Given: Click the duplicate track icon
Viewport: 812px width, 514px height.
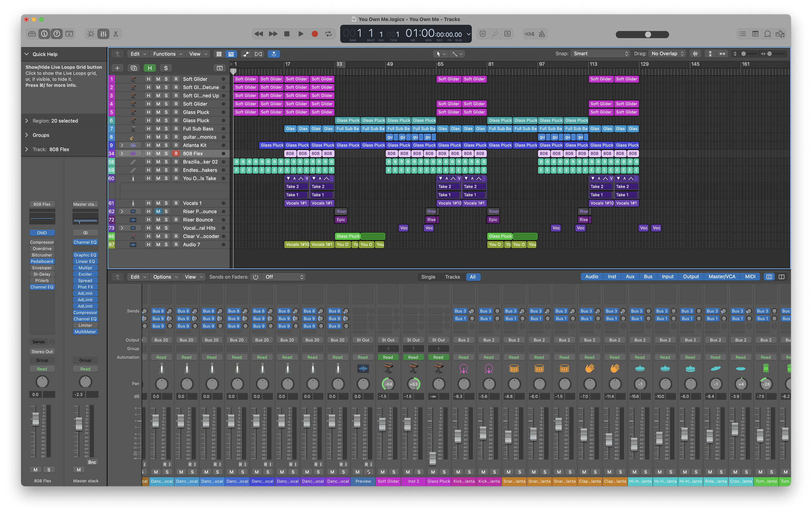Looking at the screenshot, I should tap(133, 68).
